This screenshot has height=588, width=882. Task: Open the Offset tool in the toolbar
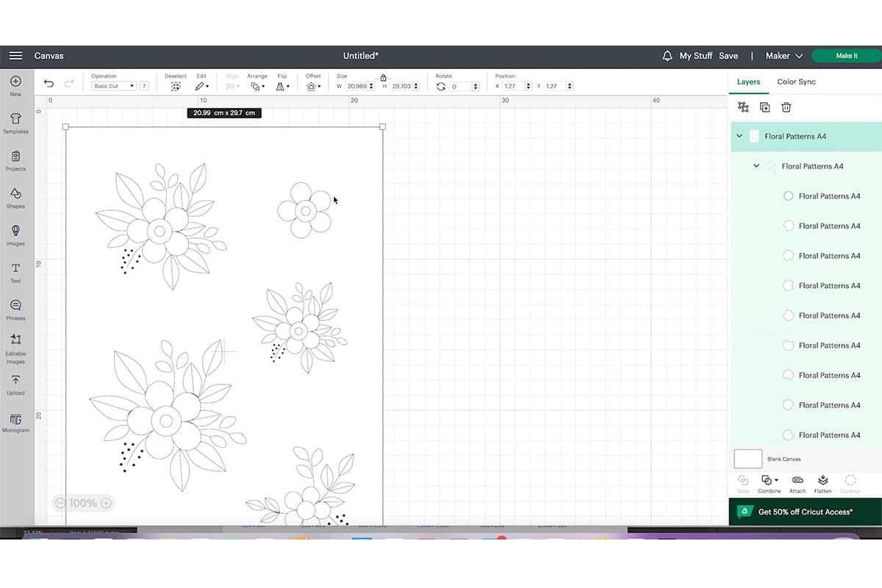coord(313,86)
